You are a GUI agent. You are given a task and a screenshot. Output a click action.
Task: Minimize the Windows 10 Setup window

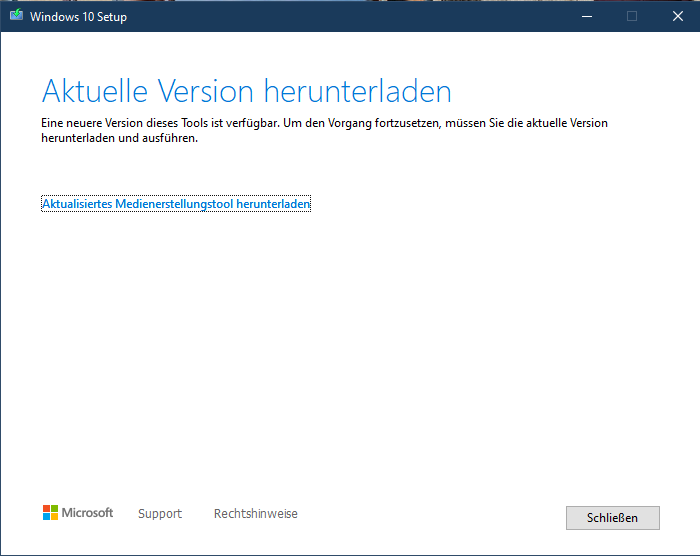(x=587, y=17)
